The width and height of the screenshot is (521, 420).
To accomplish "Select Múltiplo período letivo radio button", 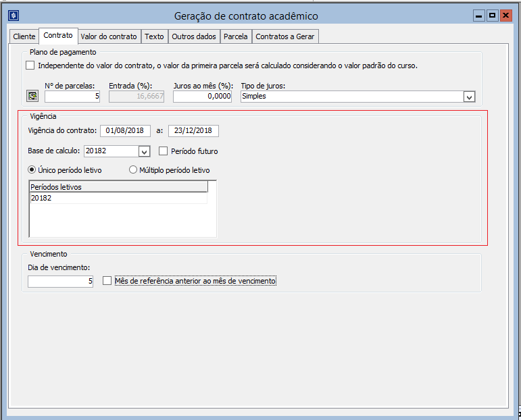I will pos(133,170).
